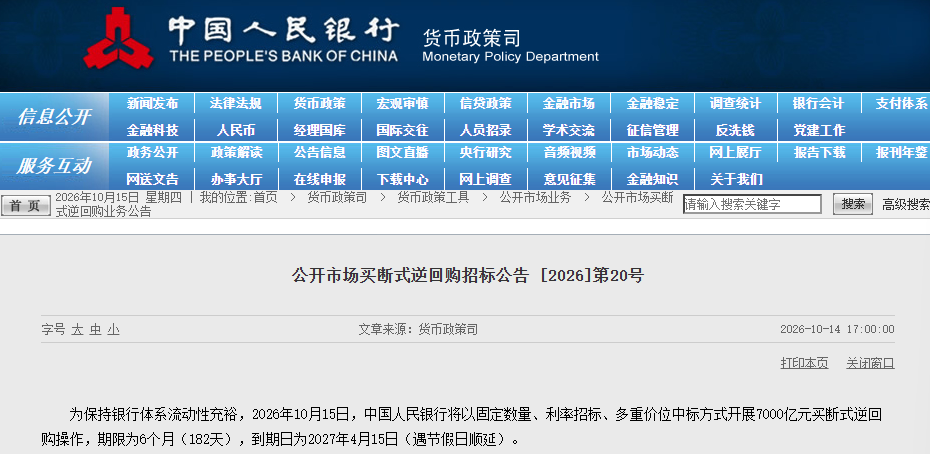Open the 国际交往 navigation link
Viewport: 930px width, 454px height.
click(402, 130)
